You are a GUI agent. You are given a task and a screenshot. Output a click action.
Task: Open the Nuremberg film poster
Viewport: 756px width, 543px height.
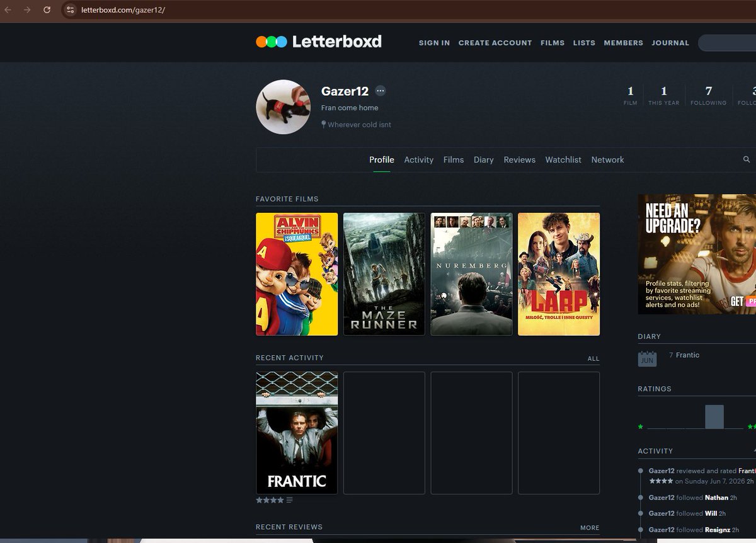(x=472, y=274)
